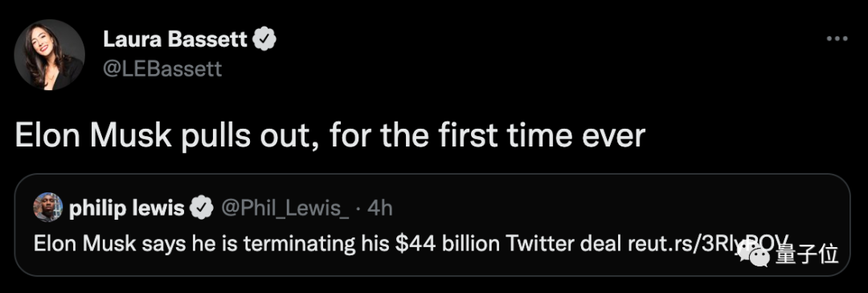Open Laura Bassett's profile photo
Viewport: 868px width, 293px height.
49,55
